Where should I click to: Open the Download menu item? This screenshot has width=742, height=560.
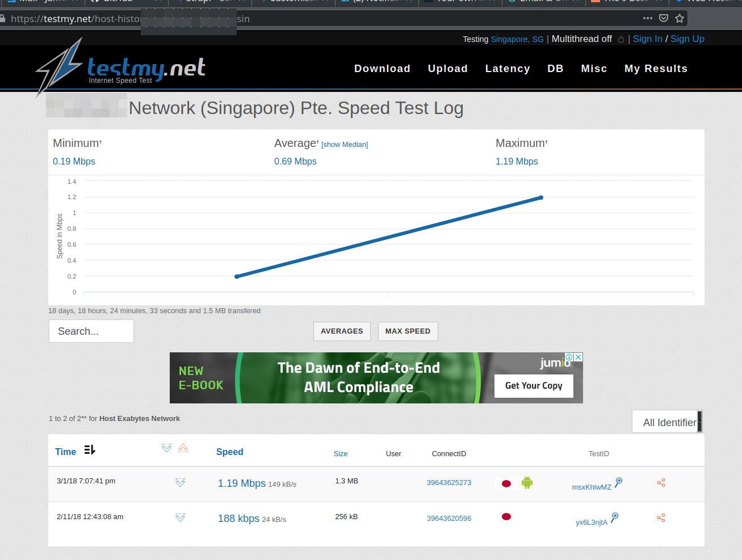click(382, 69)
